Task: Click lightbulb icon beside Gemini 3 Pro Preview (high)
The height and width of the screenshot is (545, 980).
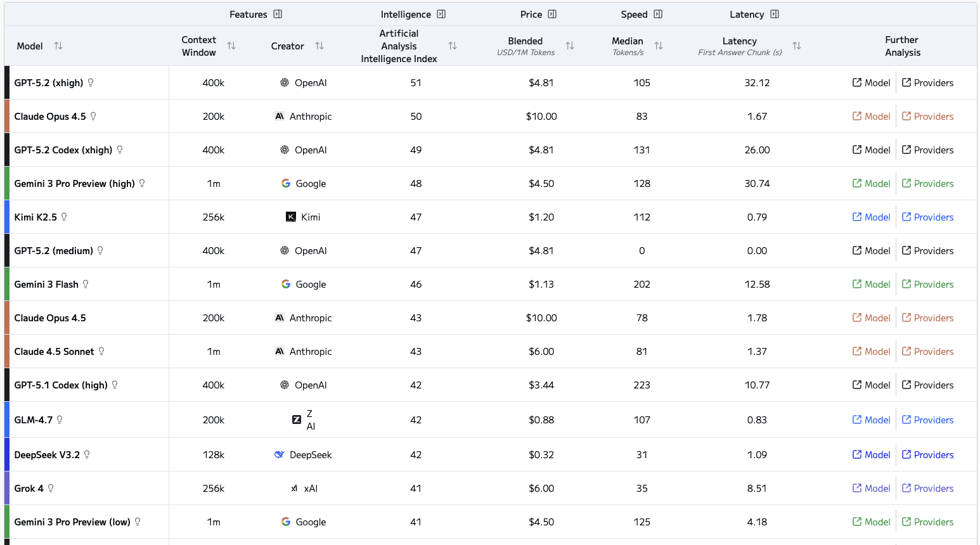Action: click(x=142, y=183)
